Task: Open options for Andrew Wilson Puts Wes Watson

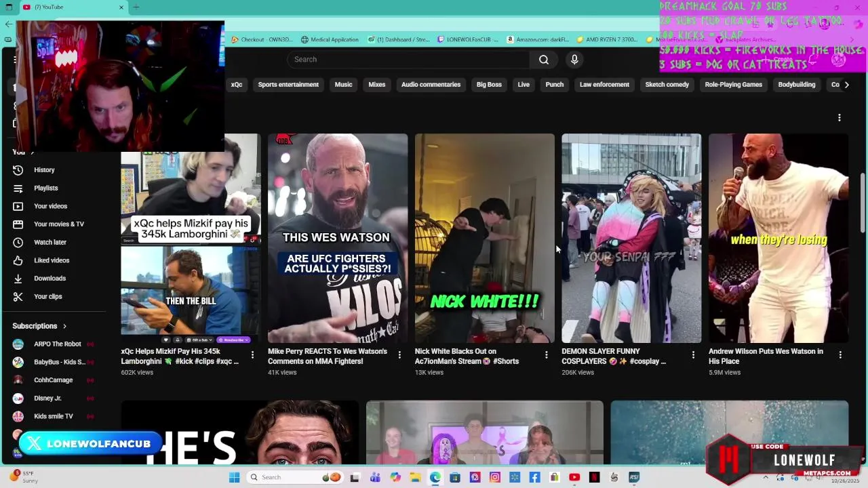Action: pyautogui.click(x=840, y=354)
